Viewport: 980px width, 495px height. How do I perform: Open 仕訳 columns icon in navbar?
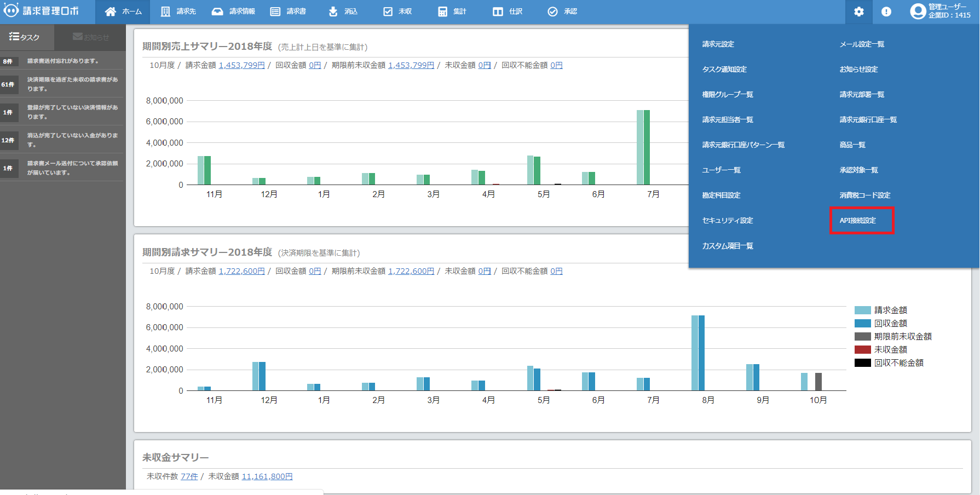tap(498, 11)
